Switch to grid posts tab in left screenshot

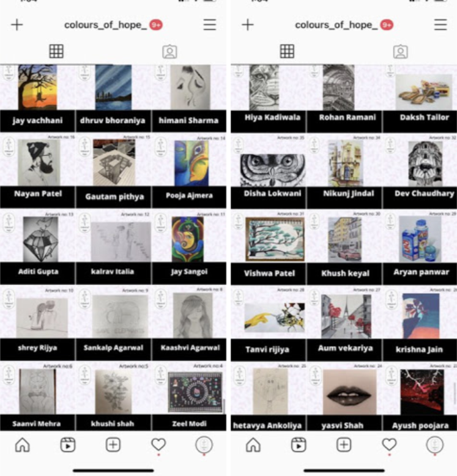pyautogui.click(x=56, y=51)
